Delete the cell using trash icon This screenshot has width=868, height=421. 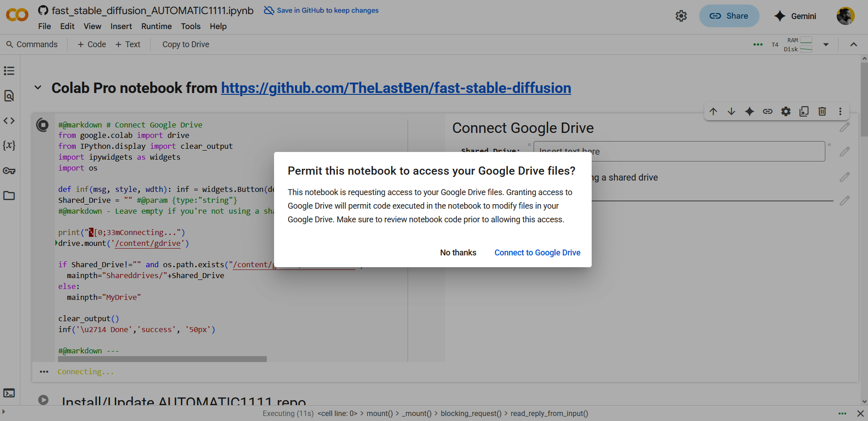click(x=822, y=112)
